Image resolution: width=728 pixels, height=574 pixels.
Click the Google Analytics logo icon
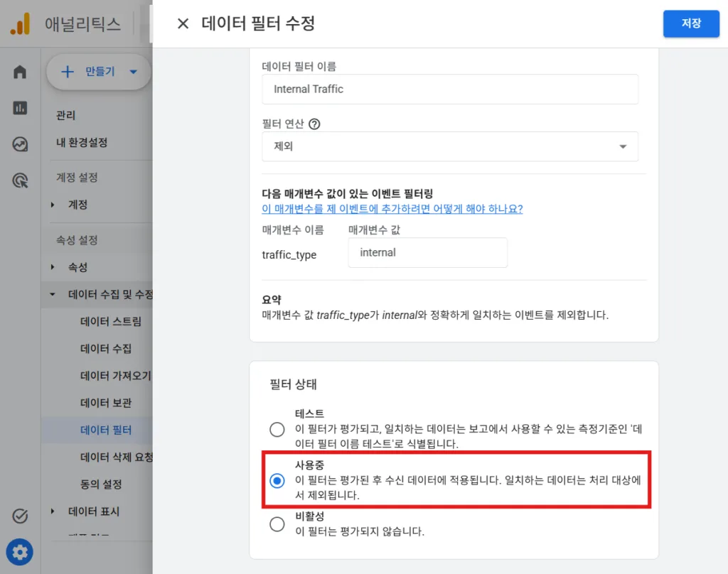pos(21,24)
